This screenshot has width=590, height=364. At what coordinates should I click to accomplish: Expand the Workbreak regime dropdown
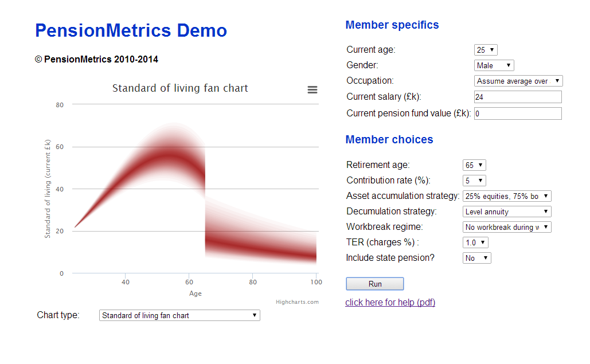[x=507, y=227]
